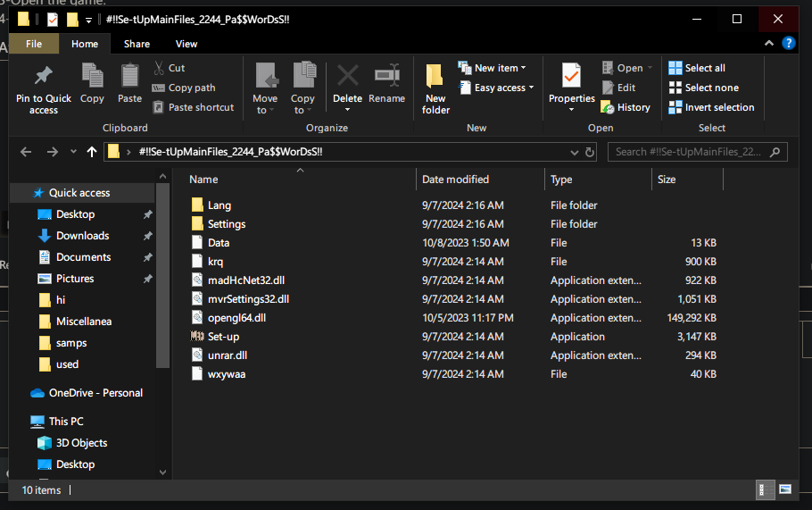Click Select none in the ribbon
The image size is (812, 510).
click(x=704, y=88)
